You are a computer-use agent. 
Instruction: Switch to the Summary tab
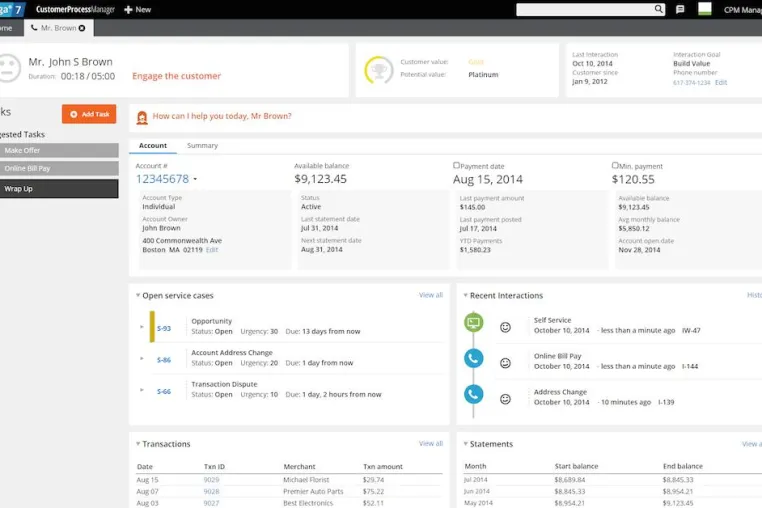pos(203,145)
